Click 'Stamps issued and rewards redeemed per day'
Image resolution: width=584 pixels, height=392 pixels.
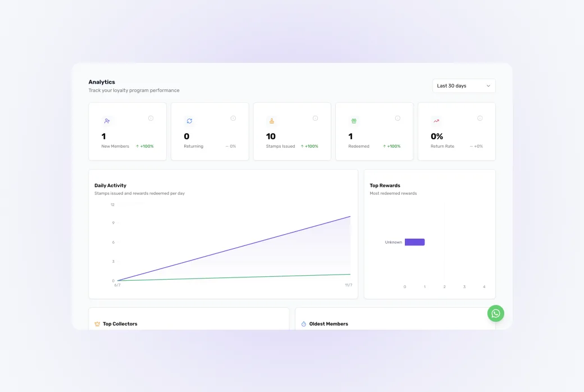pyautogui.click(x=139, y=193)
